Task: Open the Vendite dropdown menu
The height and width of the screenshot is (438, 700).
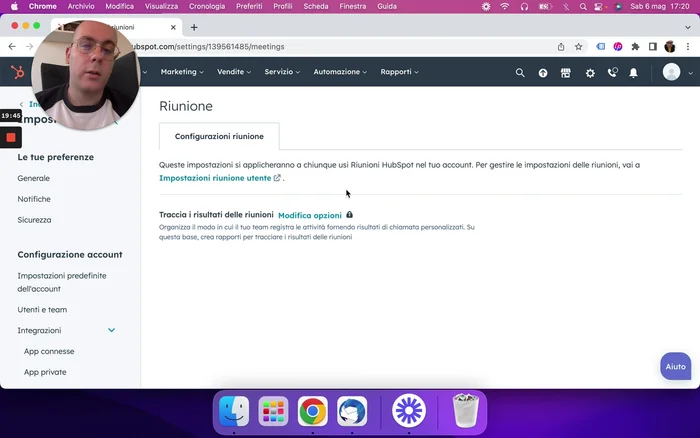Action: (x=234, y=72)
